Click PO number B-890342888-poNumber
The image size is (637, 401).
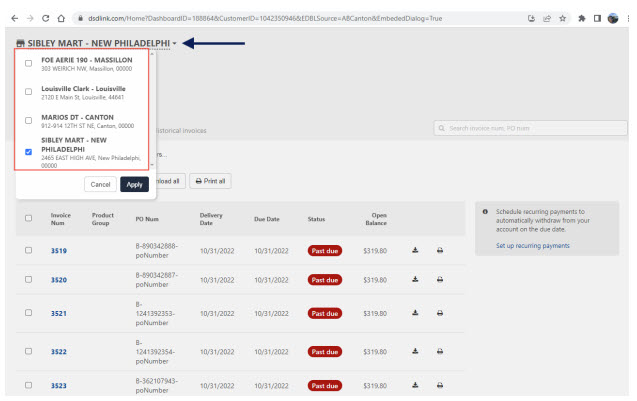(156, 251)
